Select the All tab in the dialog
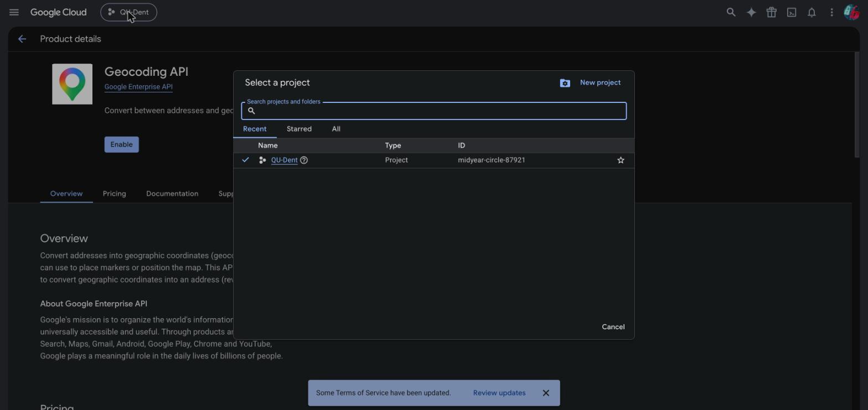This screenshot has height=410, width=868. pos(336,129)
